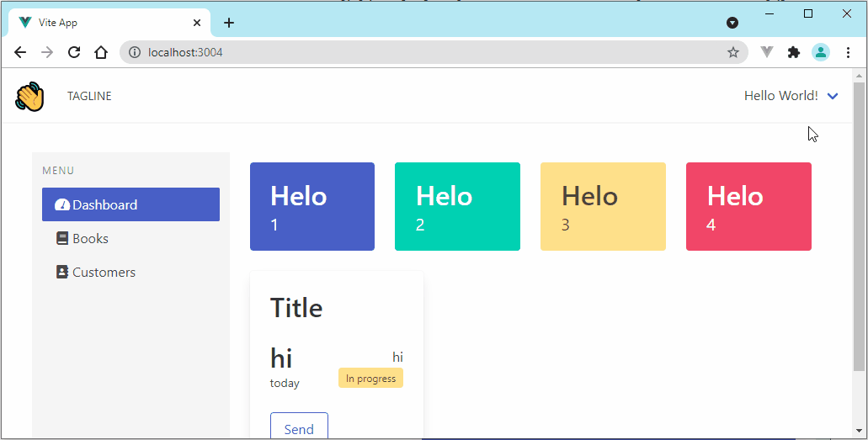868x440 pixels.
Task: Open the browser extensions puzzle icon
Action: tap(793, 52)
